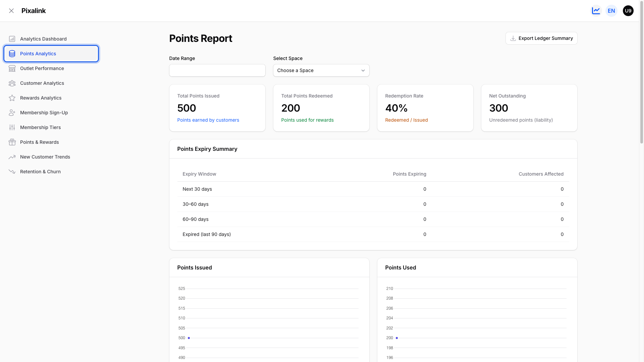The height and width of the screenshot is (362, 644).
Task: Open Analytics Dashboard page
Action: pos(51,39)
